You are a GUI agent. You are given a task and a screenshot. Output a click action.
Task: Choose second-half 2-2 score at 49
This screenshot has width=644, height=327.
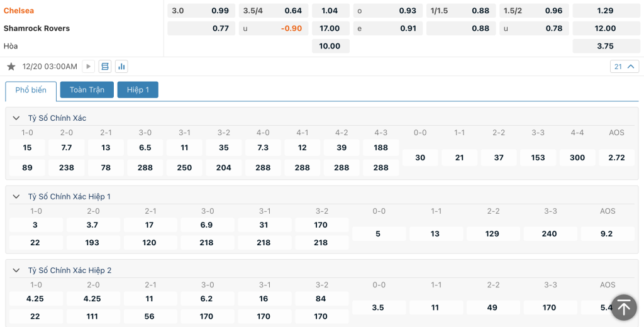[493, 308]
